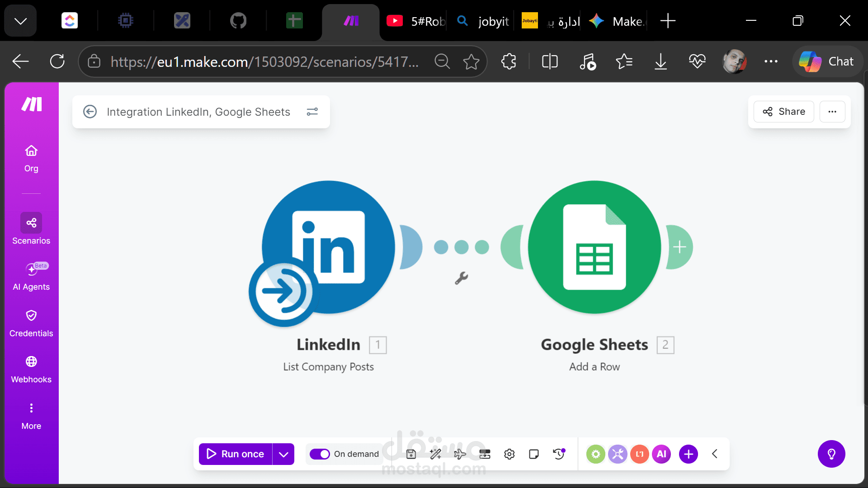Click the LinkedIn module number 1 badge
The width and height of the screenshot is (868, 488).
(x=378, y=345)
